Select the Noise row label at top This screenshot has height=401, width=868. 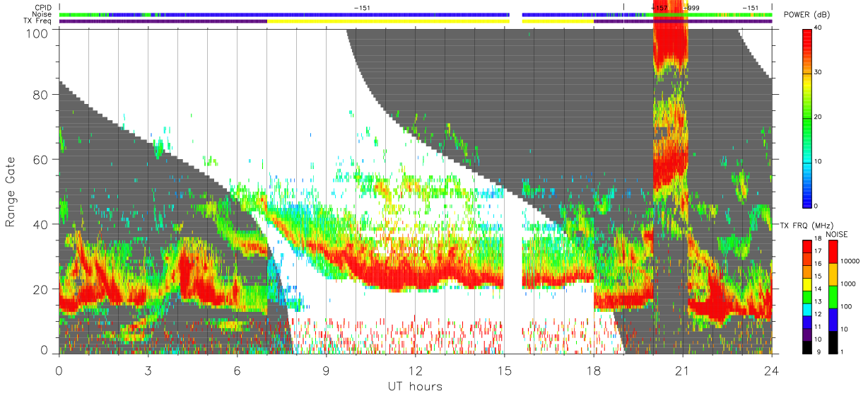43,14
